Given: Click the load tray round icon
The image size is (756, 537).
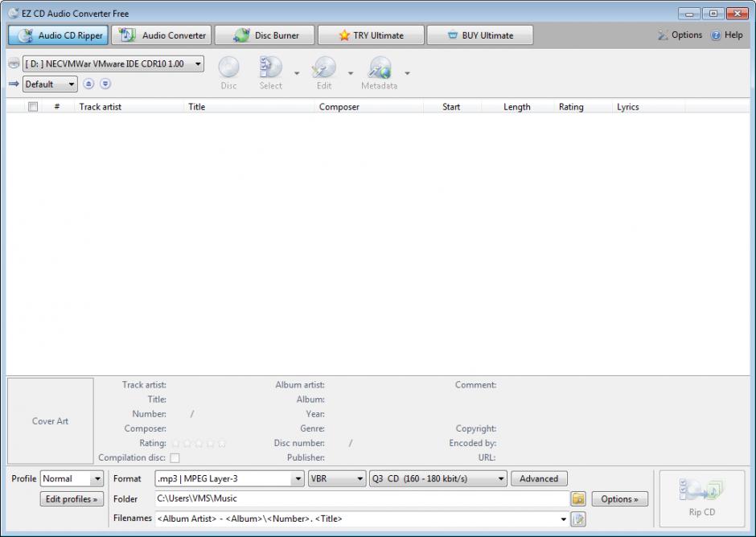Looking at the screenshot, I should (x=105, y=84).
